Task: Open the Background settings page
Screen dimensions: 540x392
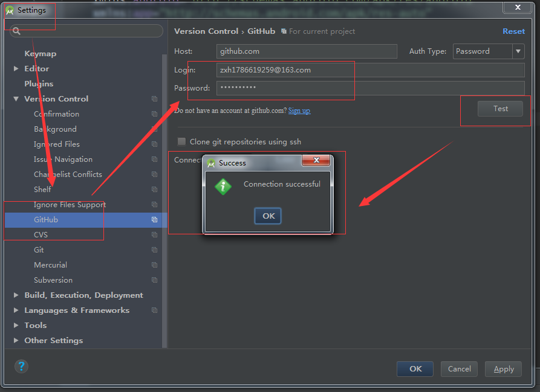Action: point(55,129)
